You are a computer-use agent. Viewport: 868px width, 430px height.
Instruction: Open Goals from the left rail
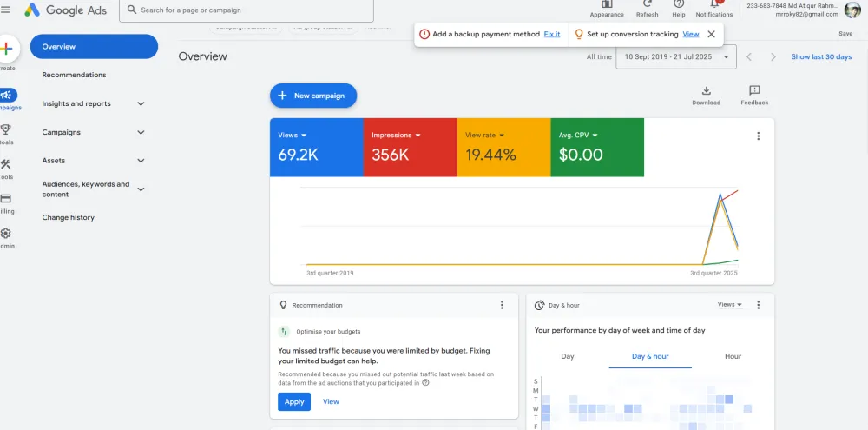coord(6,130)
